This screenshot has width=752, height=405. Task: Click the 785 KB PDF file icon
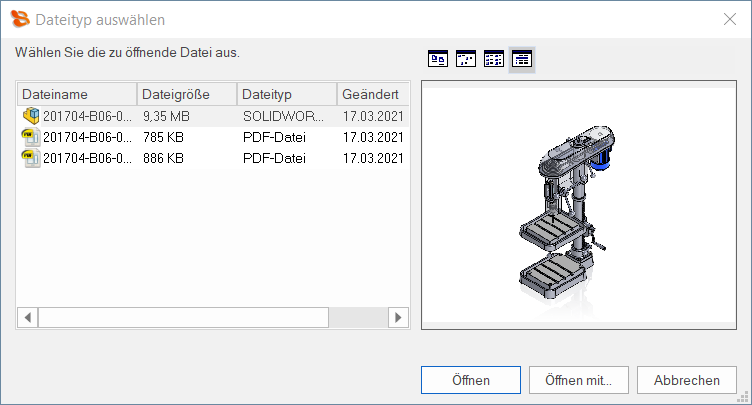(31, 137)
